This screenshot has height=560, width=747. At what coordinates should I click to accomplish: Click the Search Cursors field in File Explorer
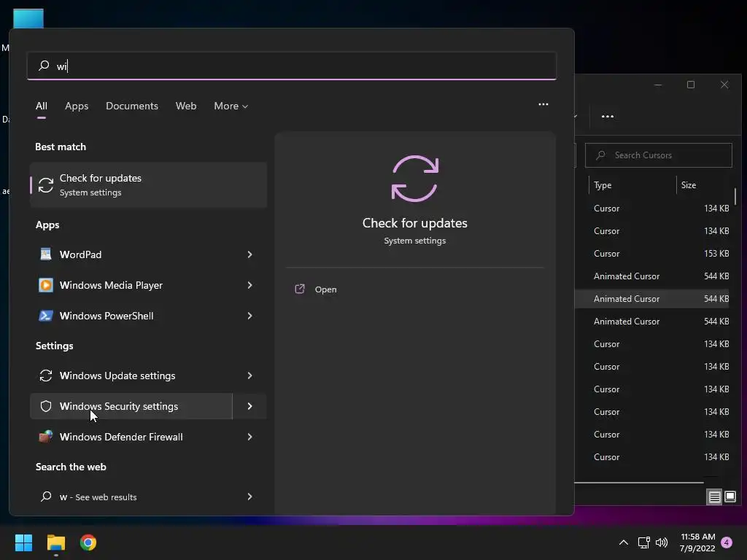tap(659, 155)
